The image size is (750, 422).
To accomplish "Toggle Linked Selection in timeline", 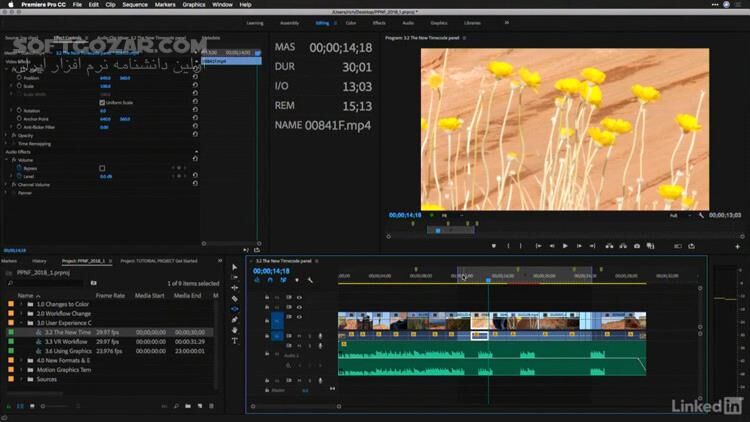I will coord(283,280).
